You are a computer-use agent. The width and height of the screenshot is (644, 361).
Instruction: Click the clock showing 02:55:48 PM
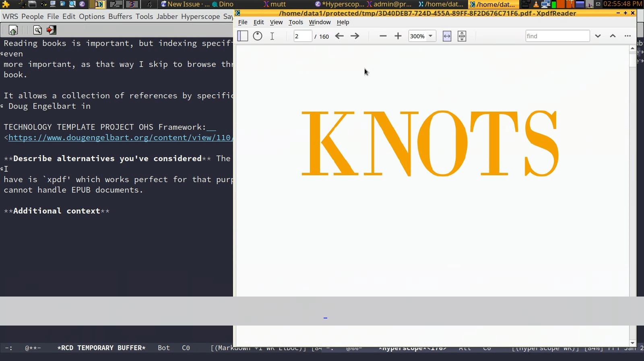pyautogui.click(x=623, y=4)
